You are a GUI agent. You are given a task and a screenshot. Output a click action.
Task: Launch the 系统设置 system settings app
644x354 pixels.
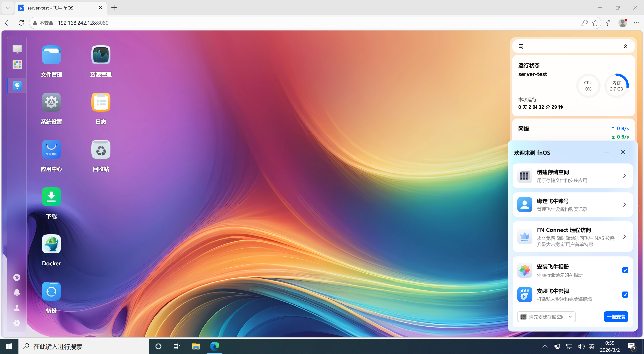click(x=51, y=102)
